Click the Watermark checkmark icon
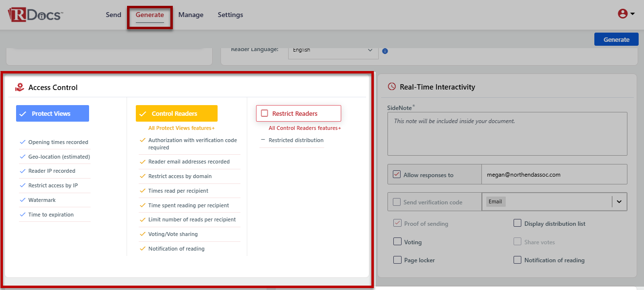The width and height of the screenshot is (644, 290). [x=22, y=200]
